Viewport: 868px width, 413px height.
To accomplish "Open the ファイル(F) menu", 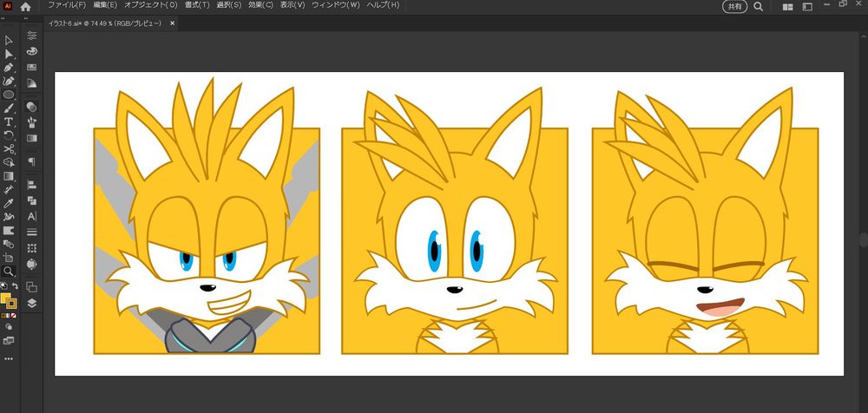I will [x=67, y=5].
